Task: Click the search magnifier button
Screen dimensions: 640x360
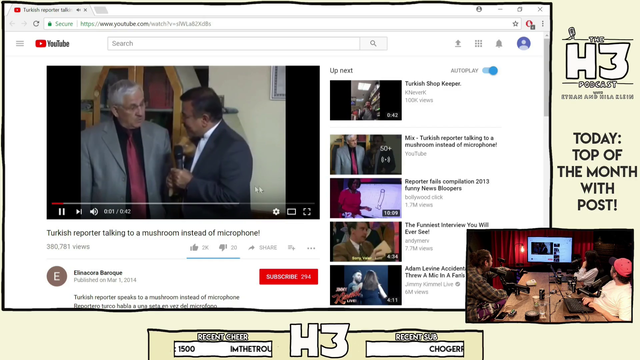Action: coord(373,43)
